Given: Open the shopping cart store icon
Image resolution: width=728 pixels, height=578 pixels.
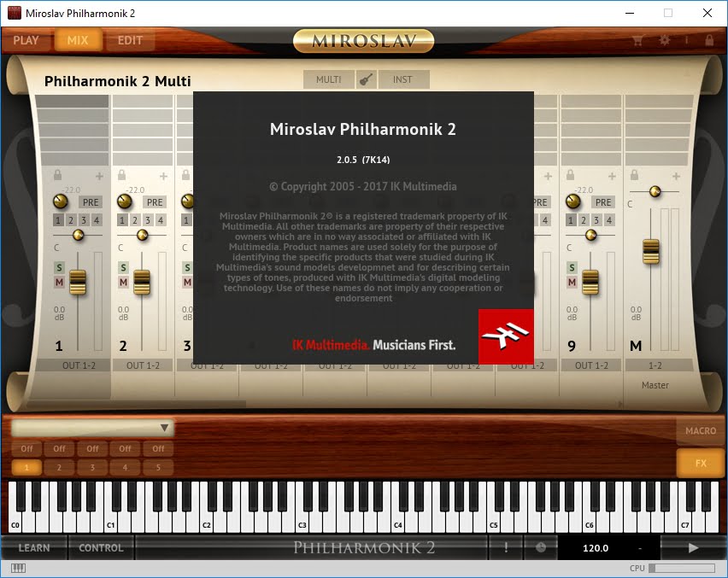Looking at the screenshot, I should point(637,40).
